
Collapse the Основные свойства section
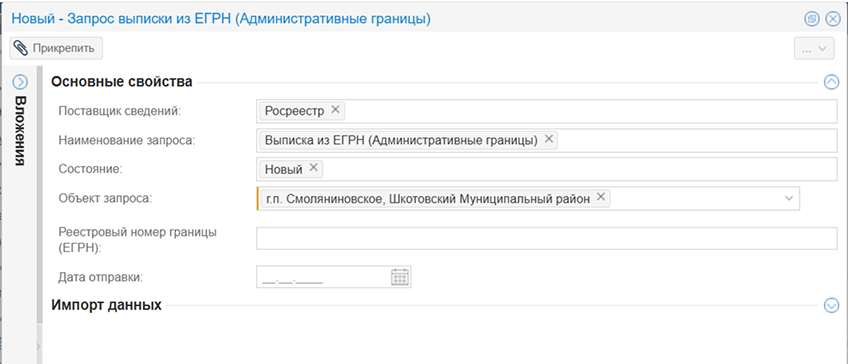coord(831,82)
